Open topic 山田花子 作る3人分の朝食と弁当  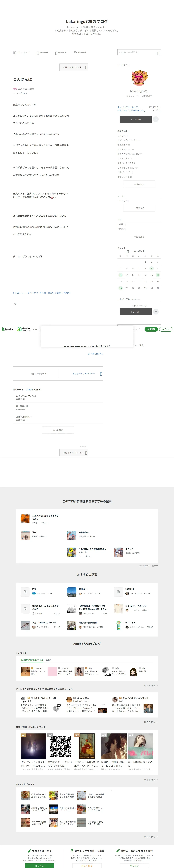[x=34, y=809]
